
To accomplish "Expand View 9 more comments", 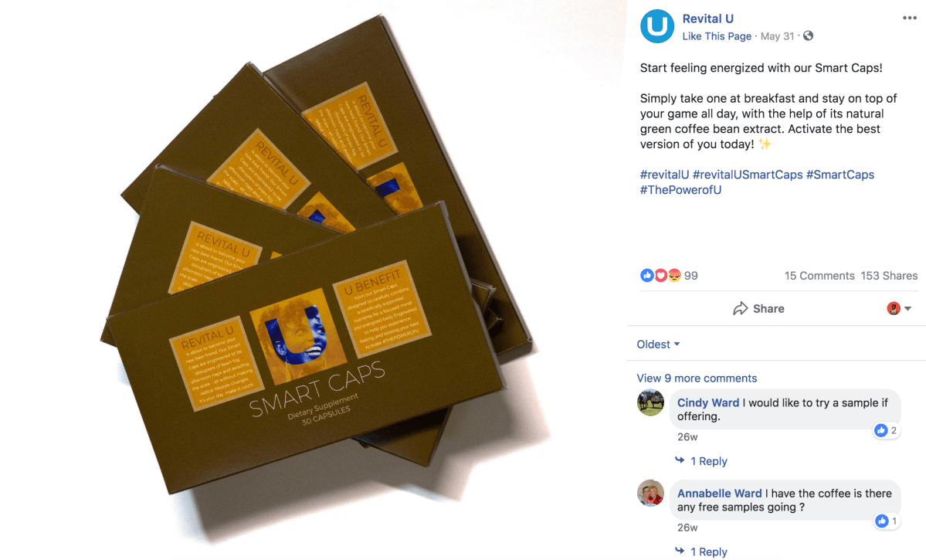I will 697,378.
